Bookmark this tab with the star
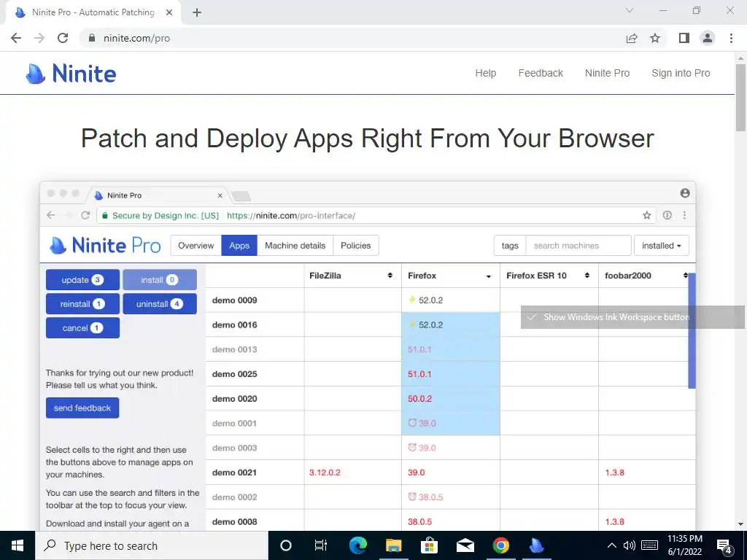 point(655,38)
